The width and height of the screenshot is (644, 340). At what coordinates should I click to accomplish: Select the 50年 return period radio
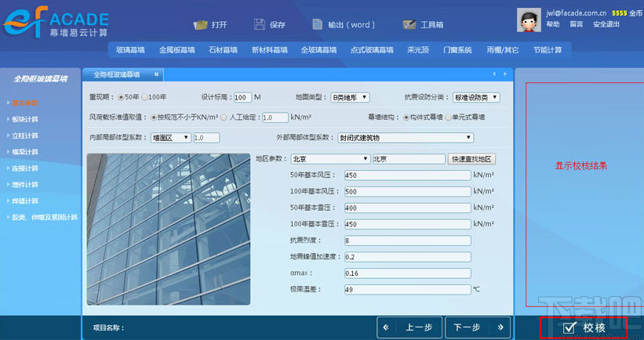(x=121, y=97)
